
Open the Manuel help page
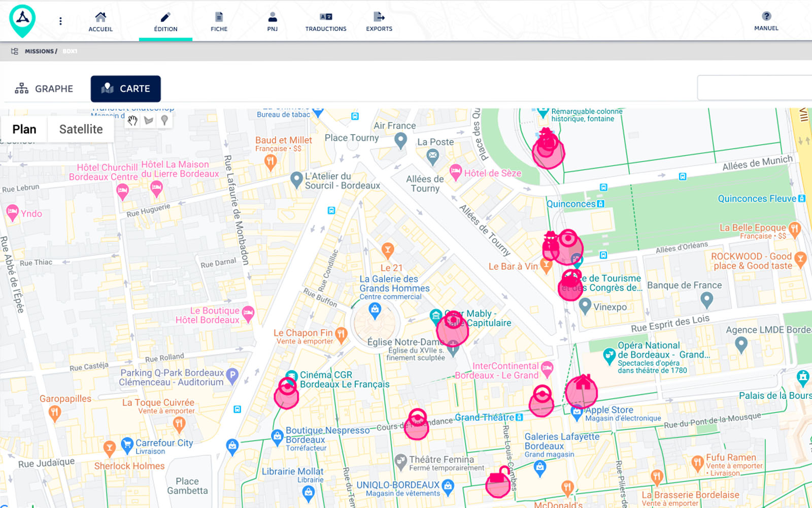(766, 21)
